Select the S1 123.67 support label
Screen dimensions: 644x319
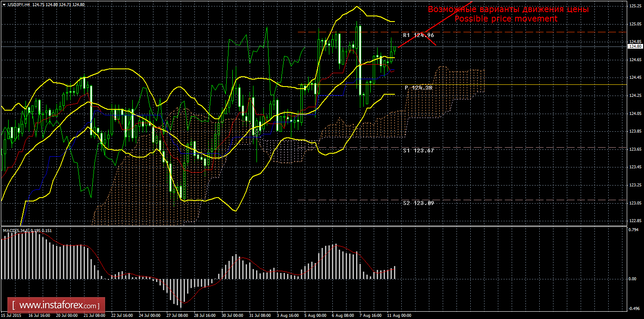(x=418, y=150)
